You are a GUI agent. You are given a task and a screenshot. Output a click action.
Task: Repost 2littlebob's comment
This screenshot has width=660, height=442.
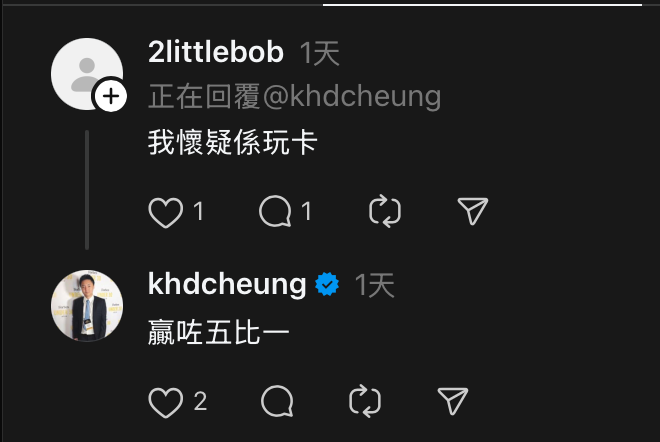click(x=385, y=211)
